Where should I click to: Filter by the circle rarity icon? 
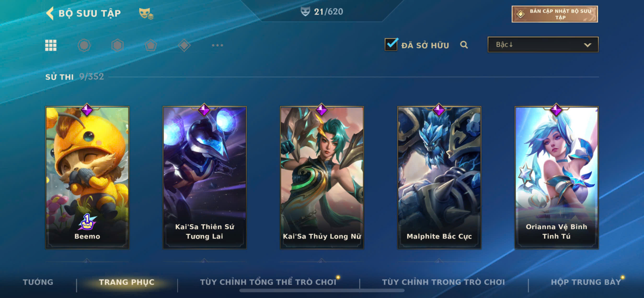coord(84,45)
